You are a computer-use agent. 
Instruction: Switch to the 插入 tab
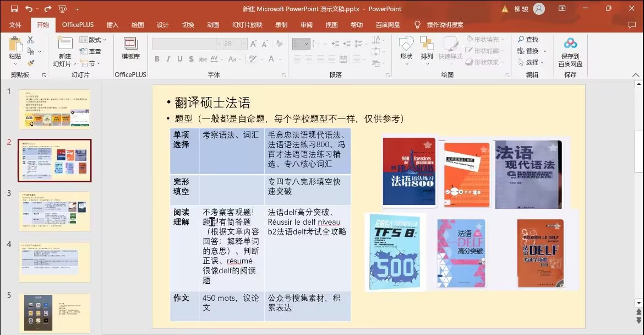click(112, 25)
